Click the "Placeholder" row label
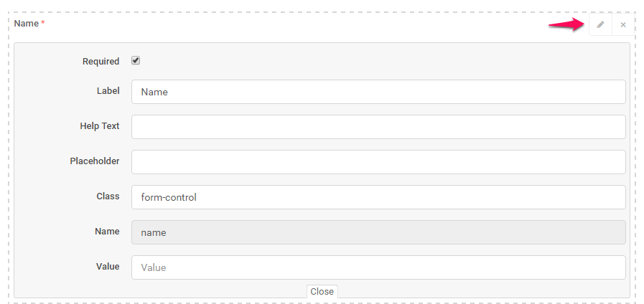The image size is (644, 304). [95, 161]
